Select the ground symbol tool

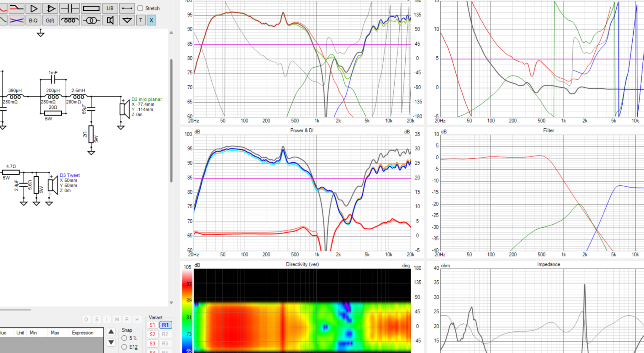[127, 20]
